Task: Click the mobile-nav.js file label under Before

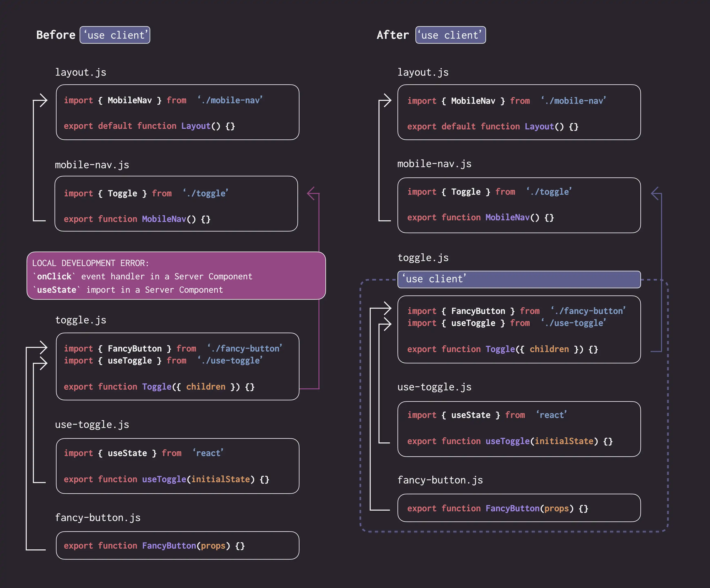Action: point(92,165)
